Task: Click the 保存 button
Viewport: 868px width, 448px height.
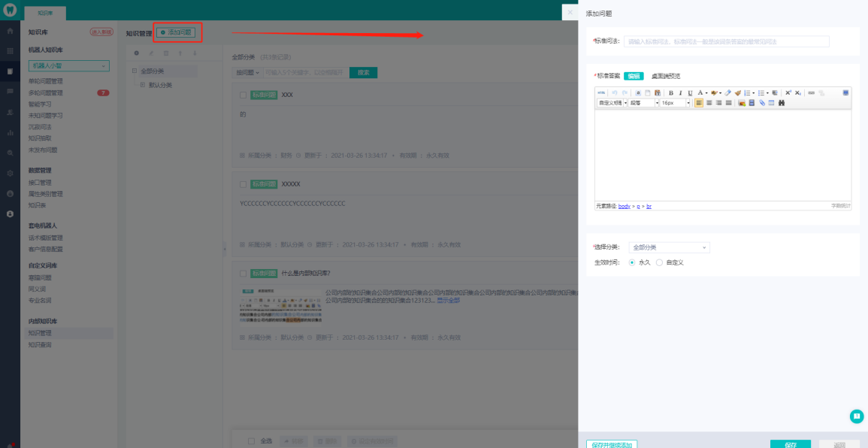Action: pos(790,444)
